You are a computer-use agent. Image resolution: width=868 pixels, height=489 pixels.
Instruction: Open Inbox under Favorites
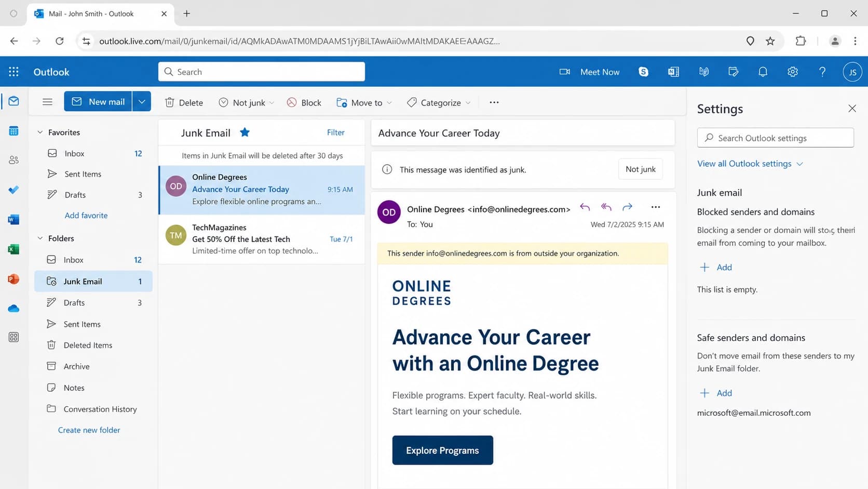[x=93, y=153]
